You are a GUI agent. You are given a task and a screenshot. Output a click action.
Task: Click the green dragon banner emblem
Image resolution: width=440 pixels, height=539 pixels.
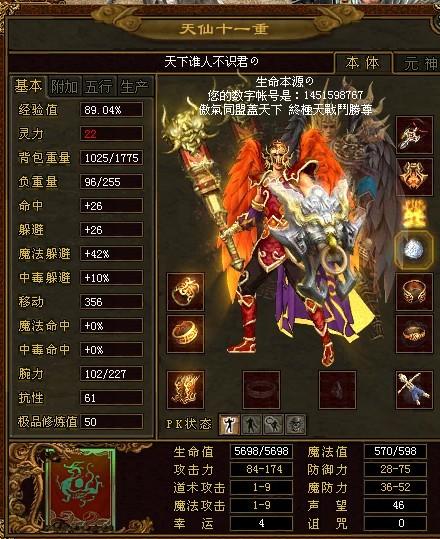click(80, 487)
